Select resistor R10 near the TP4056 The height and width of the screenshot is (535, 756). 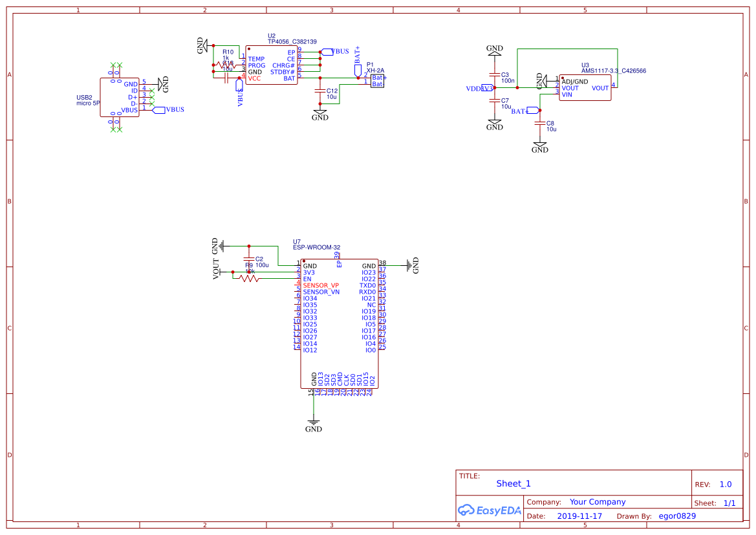[228, 65]
